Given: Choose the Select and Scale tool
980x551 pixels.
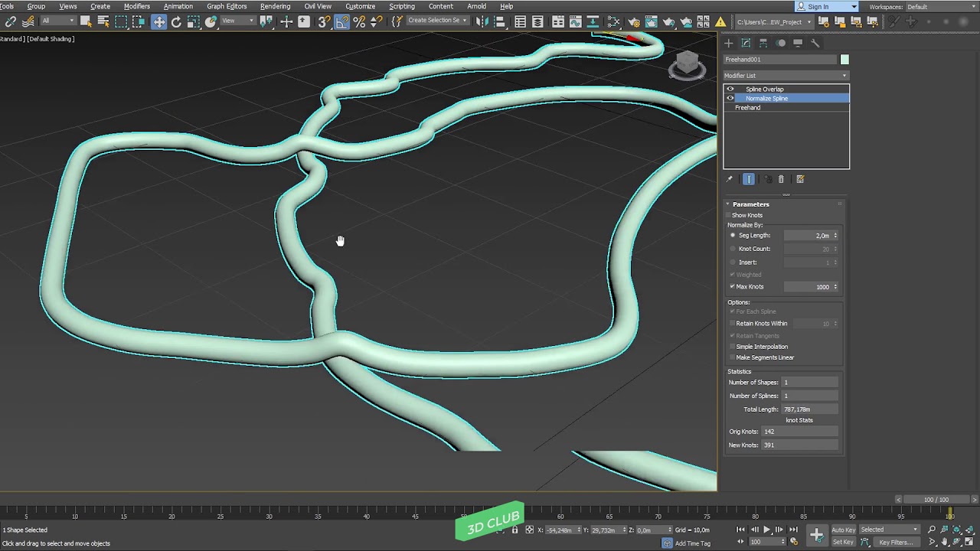Looking at the screenshot, I should click(x=194, y=22).
